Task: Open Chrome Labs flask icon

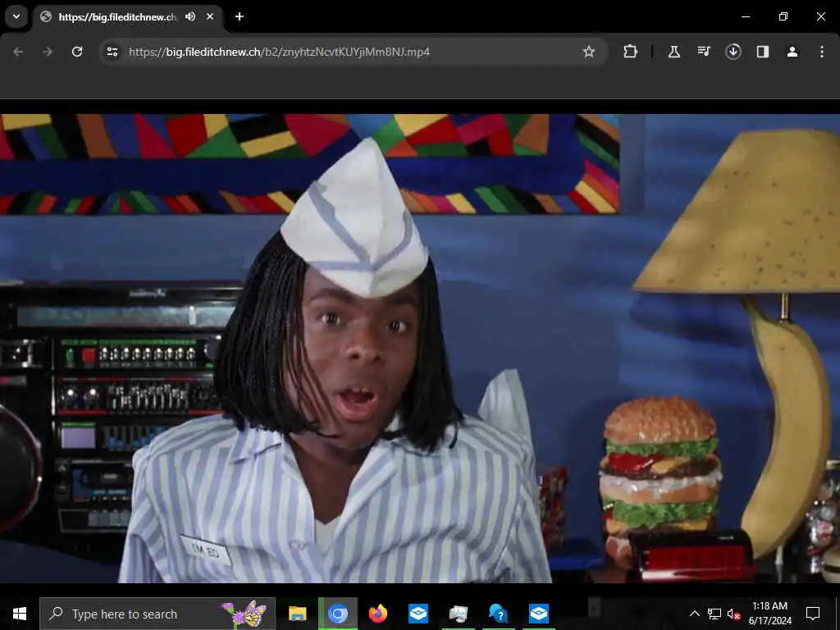Action: [674, 52]
